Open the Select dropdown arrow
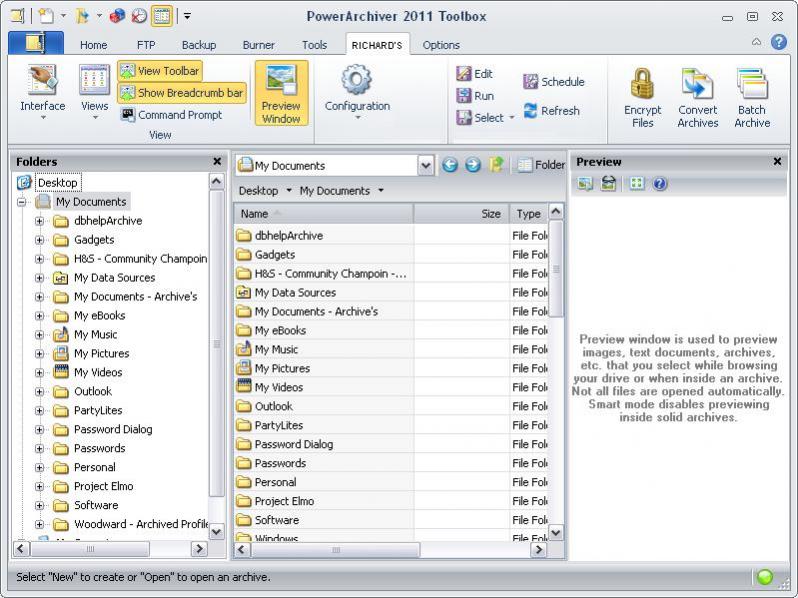Screen dimensions: 798x598 (511, 118)
